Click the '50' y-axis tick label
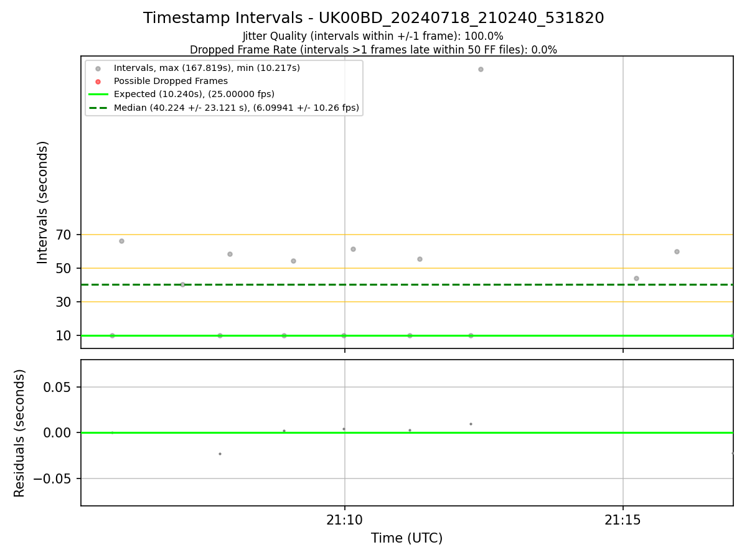Viewport: 747px width, 560px height. click(65, 268)
